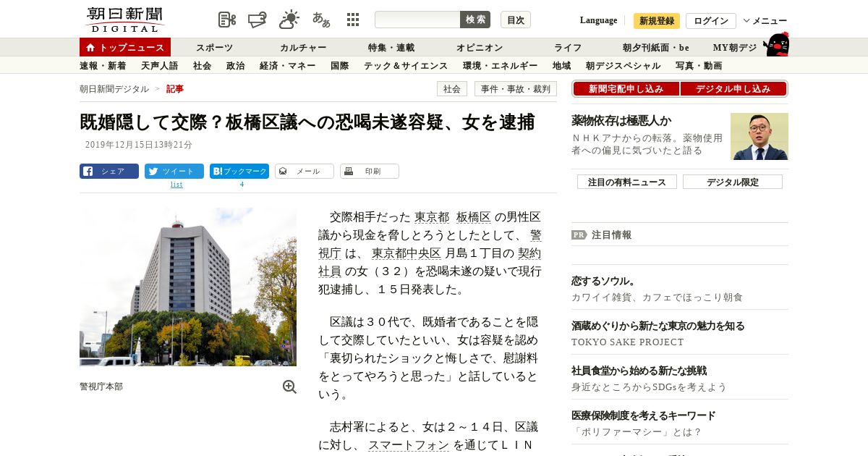Enlarge the photo with magnifier icon
The image size is (868, 456).
[289, 387]
